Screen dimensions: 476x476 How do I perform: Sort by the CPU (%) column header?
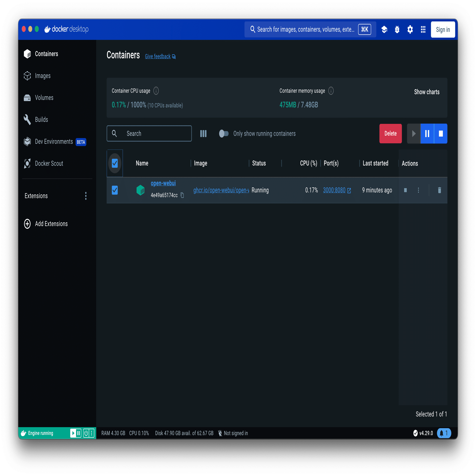coord(309,163)
